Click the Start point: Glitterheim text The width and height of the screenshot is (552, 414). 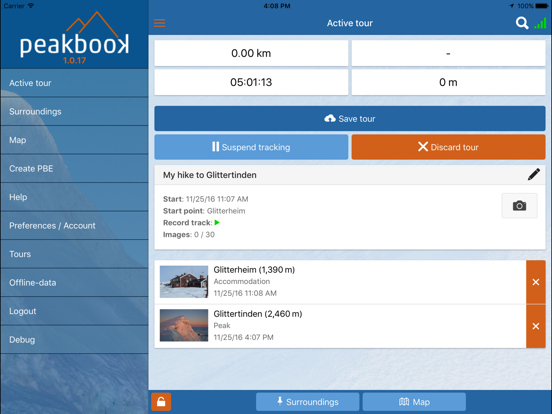coord(204,211)
